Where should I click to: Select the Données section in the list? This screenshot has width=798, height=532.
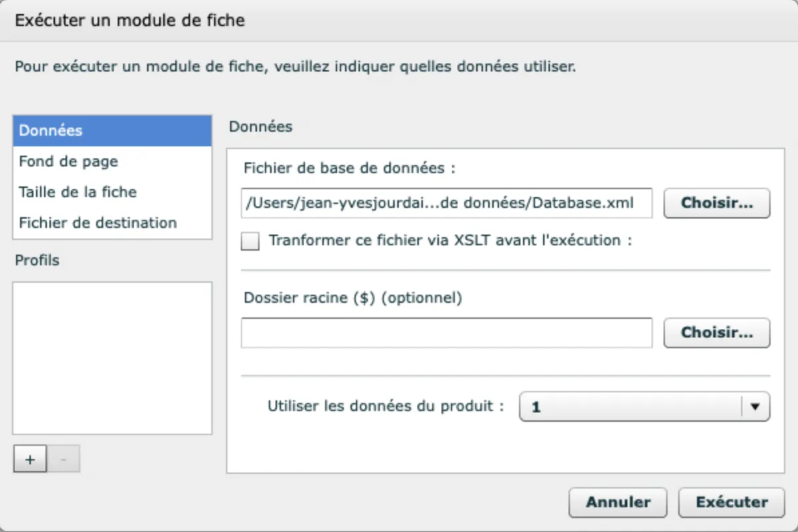coord(112,130)
